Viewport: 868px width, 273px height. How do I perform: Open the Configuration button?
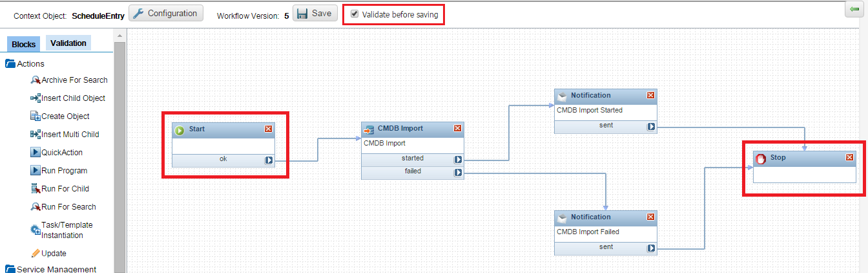click(166, 14)
